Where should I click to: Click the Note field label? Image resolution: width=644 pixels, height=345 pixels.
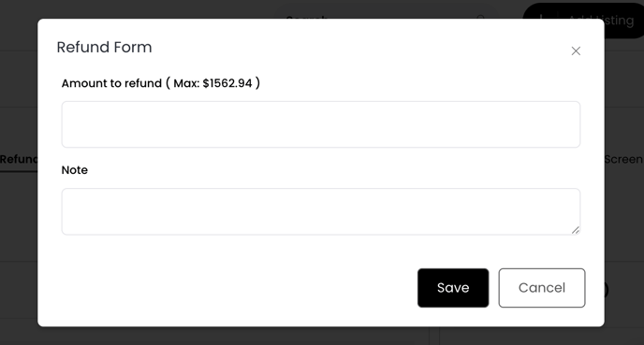pos(74,170)
